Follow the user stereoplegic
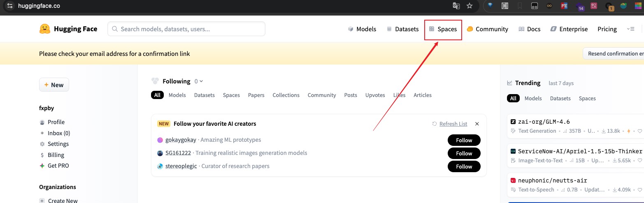The image size is (644, 203). tap(464, 166)
